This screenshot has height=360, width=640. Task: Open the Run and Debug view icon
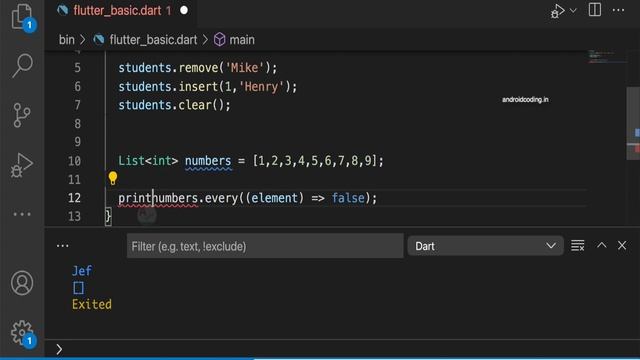(22, 165)
